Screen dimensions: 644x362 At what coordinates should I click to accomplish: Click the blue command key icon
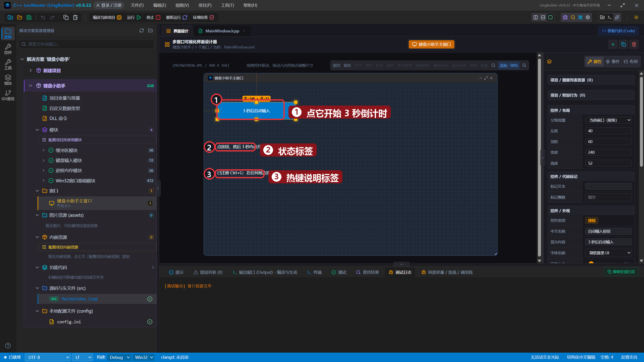click(x=580, y=17)
